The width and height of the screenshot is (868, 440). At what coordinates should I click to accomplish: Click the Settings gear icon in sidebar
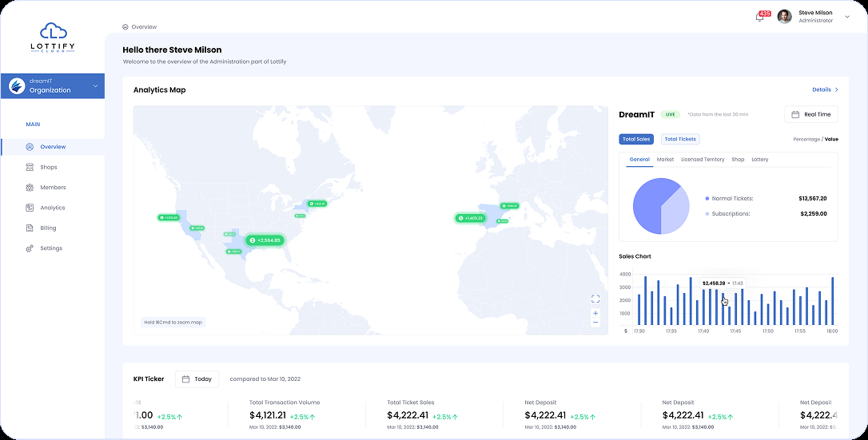pyautogui.click(x=30, y=248)
